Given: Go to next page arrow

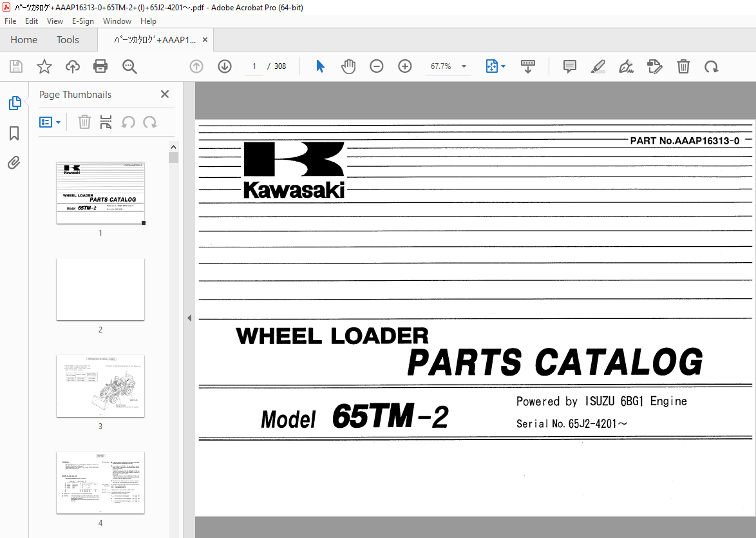Looking at the screenshot, I should [225, 66].
